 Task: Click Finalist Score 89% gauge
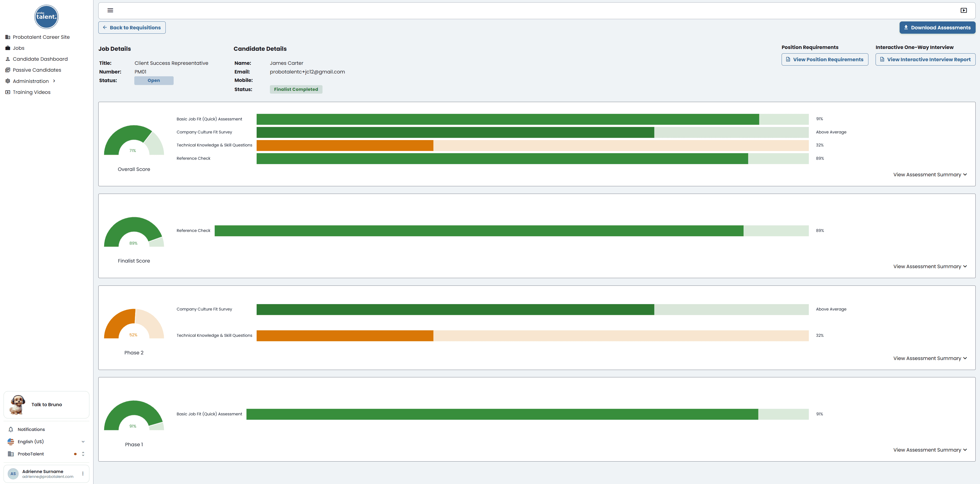pos(134,232)
